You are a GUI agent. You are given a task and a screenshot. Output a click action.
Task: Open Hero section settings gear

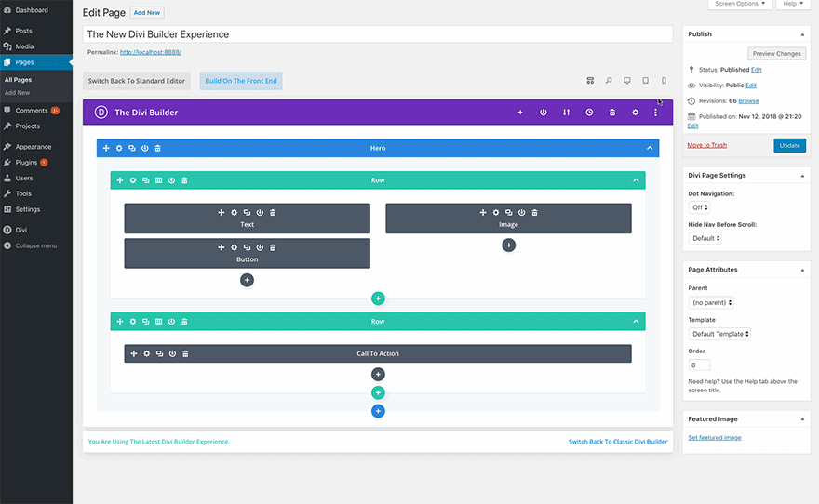(119, 148)
